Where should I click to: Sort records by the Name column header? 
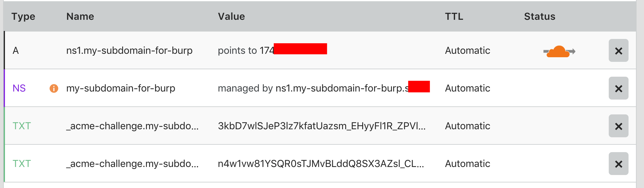[80, 16]
